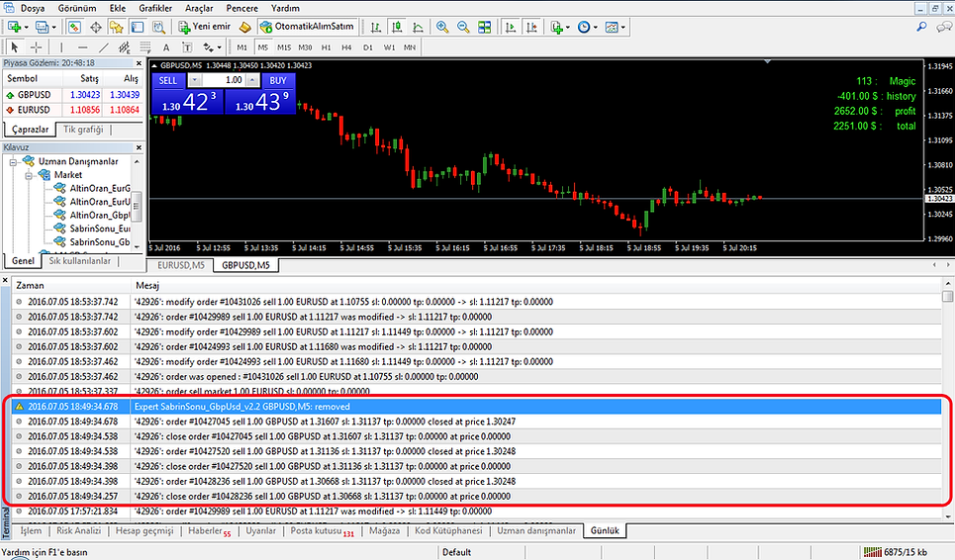The height and width of the screenshot is (560, 955).
Task: Zoom out of the chart
Action: pos(463,27)
